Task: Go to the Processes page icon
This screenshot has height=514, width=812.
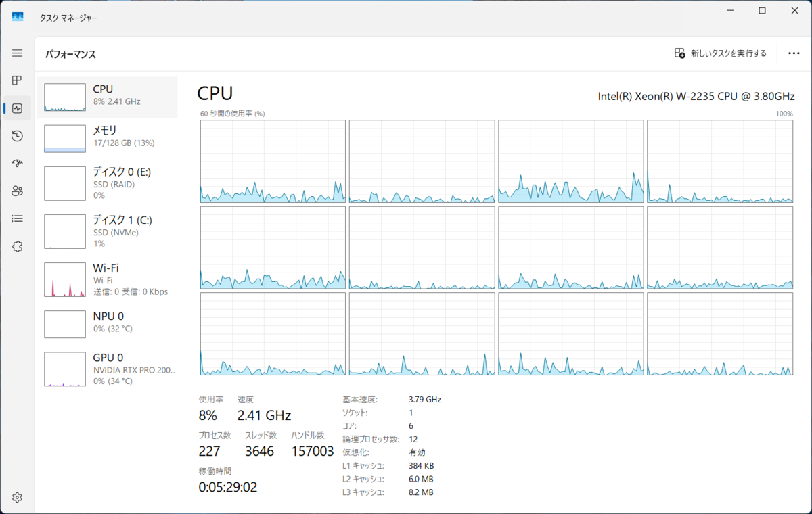Action: click(17, 80)
